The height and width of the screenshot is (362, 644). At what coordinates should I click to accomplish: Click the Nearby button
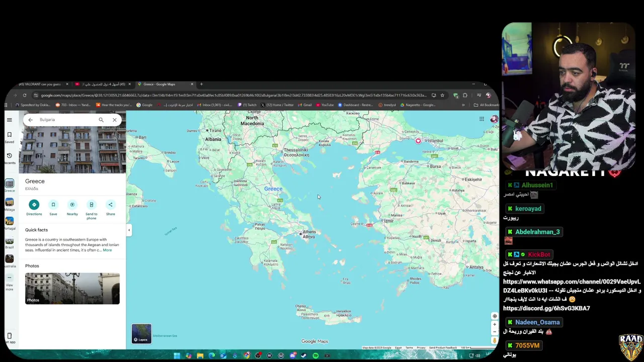tap(72, 207)
